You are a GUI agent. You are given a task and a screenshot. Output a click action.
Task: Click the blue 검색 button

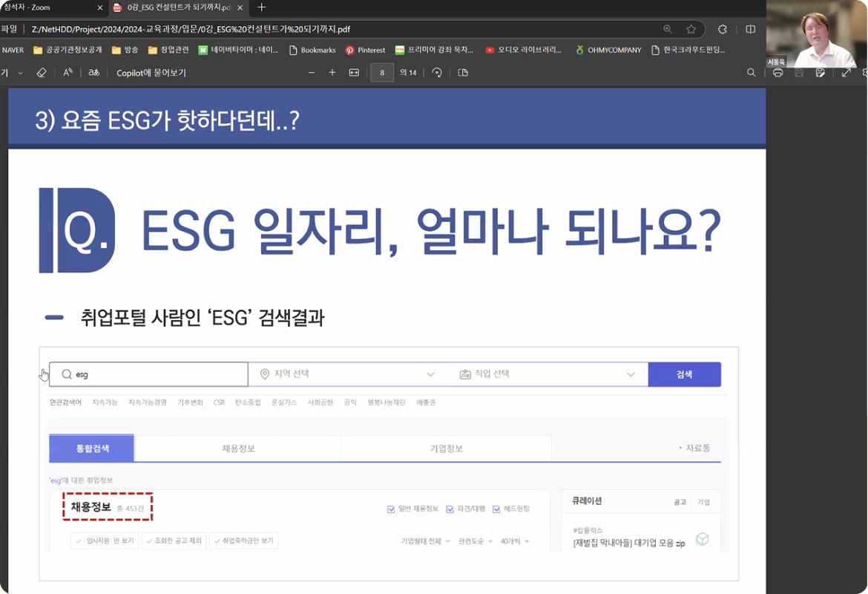coord(684,374)
